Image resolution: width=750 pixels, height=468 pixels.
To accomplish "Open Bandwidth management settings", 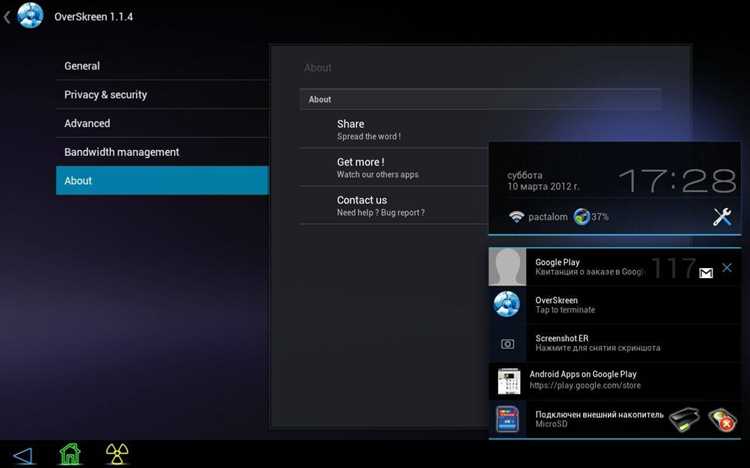I will pyautogui.click(x=163, y=152).
